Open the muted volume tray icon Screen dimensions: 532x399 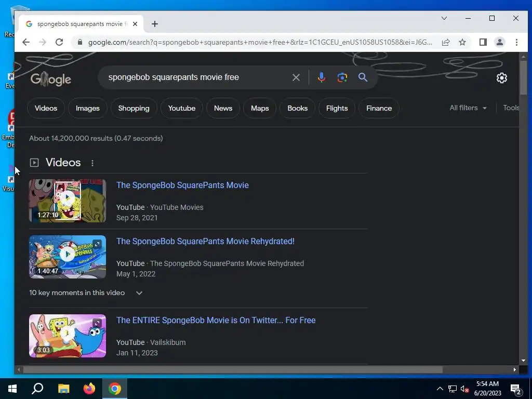click(465, 389)
